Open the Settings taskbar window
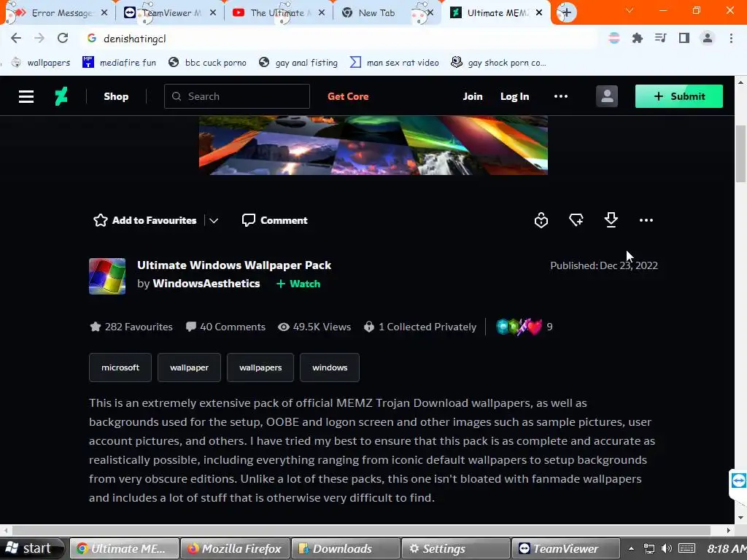Screen dimensions: 747x560 [x=456, y=548]
